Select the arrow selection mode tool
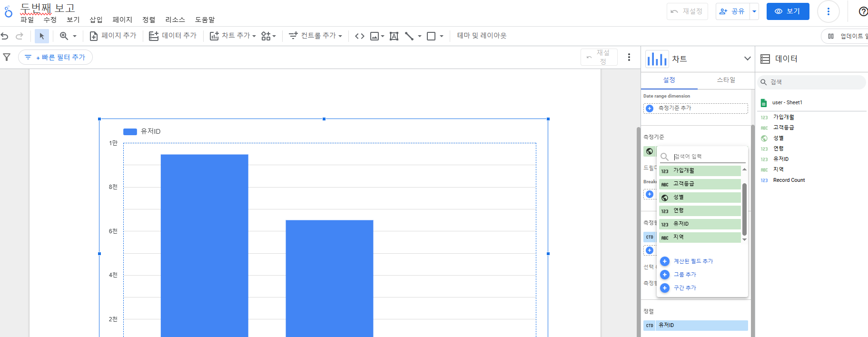The height and width of the screenshot is (337, 868). [x=42, y=36]
